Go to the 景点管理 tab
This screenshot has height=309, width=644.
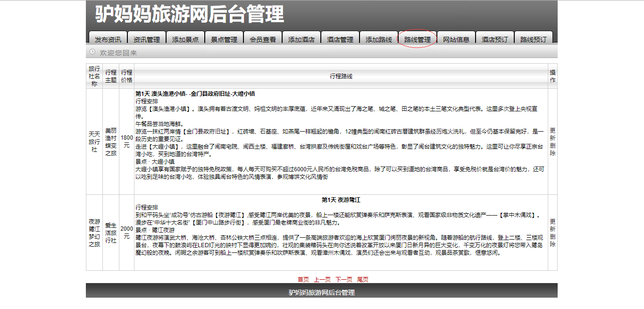pyautogui.click(x=224, y=38)
